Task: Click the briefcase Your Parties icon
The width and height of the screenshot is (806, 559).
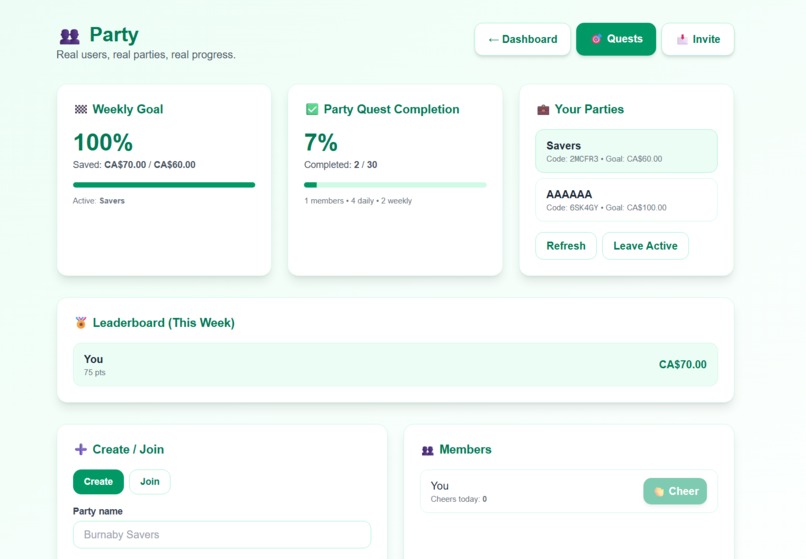Action: (543, 110)
